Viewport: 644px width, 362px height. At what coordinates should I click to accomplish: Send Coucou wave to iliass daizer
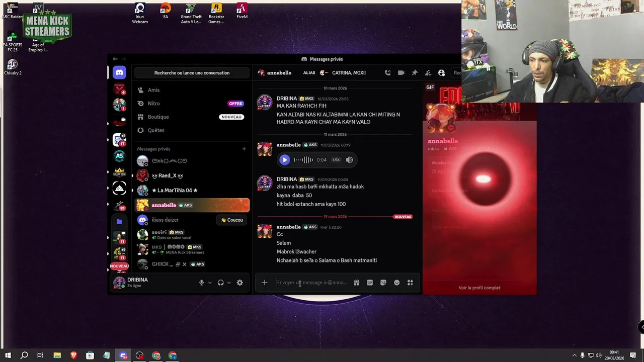point(232,220)
